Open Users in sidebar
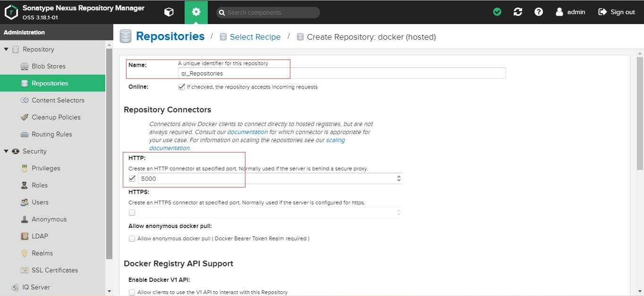Viewport: 644px width, 296px height. (x=52, y=203)
